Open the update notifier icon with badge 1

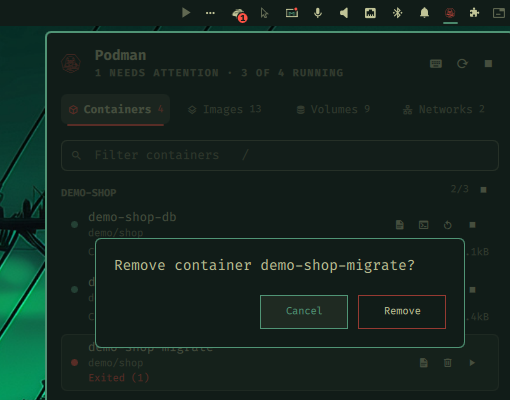pyautogui.click(x=239, y=14)
